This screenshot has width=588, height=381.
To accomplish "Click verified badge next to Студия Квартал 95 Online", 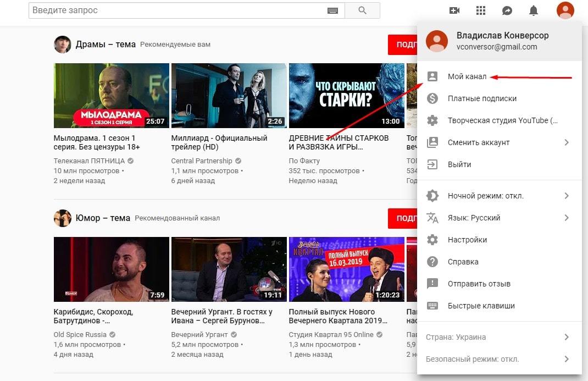I will click(380, 334).
